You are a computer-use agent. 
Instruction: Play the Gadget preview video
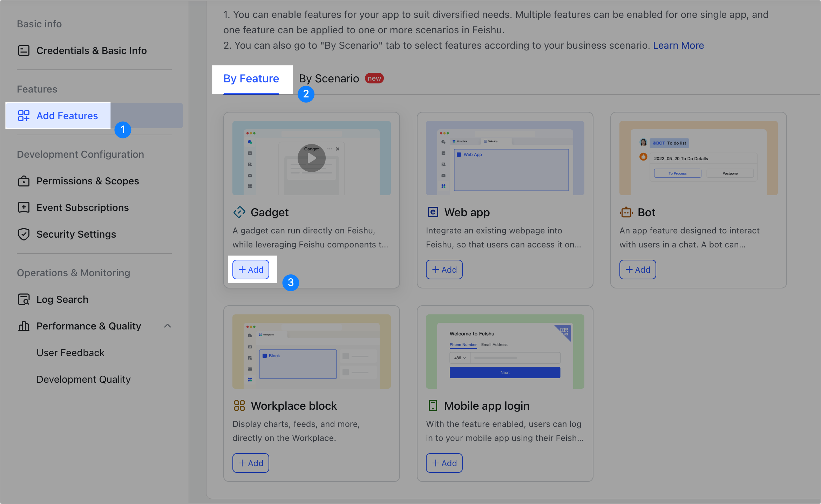point(312,158)
